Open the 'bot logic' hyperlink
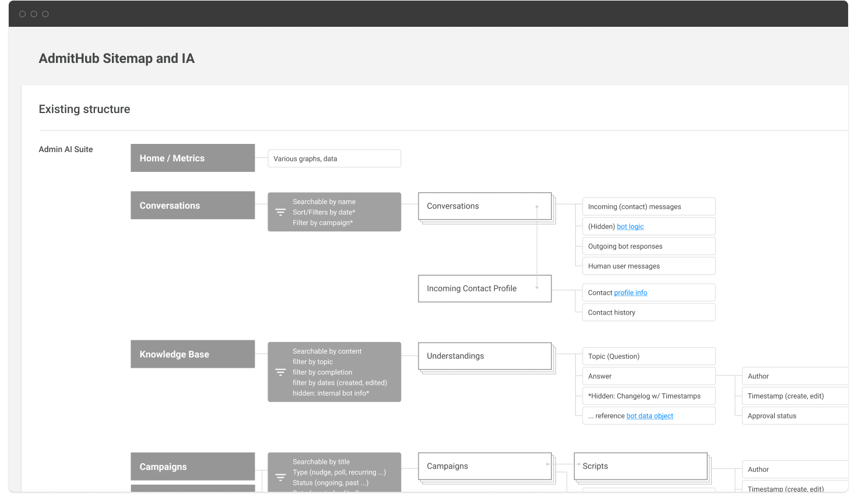The height and width of the screenshot is (504, 858). pos(630,227)
